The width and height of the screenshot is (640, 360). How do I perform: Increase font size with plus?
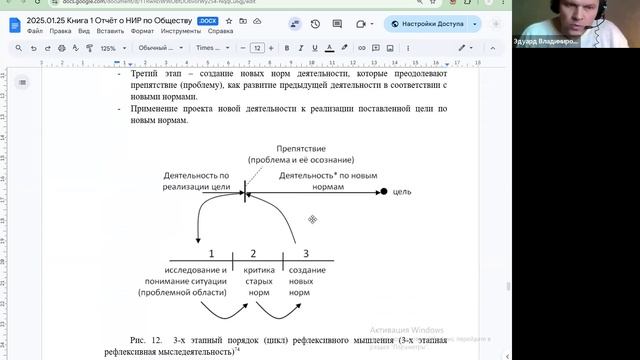tap(271, 48)
